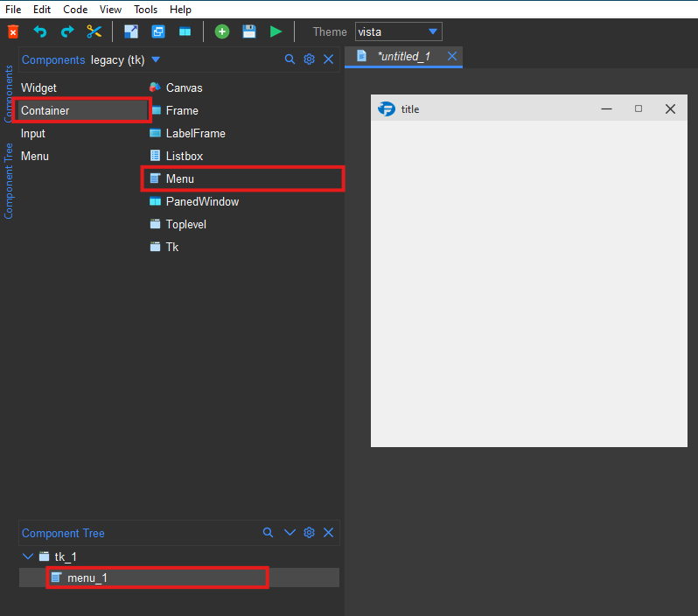Open the Theme combo box showing vista
The width and height of the screenshot is (698, 616).
(398, 31)
